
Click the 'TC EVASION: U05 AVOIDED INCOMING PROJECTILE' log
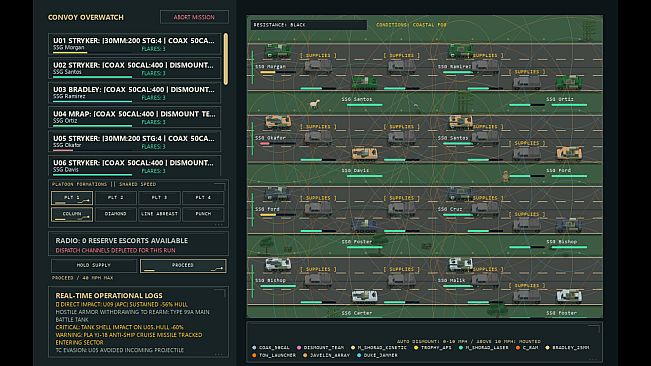pyautogui.click(x=120, y=350)
